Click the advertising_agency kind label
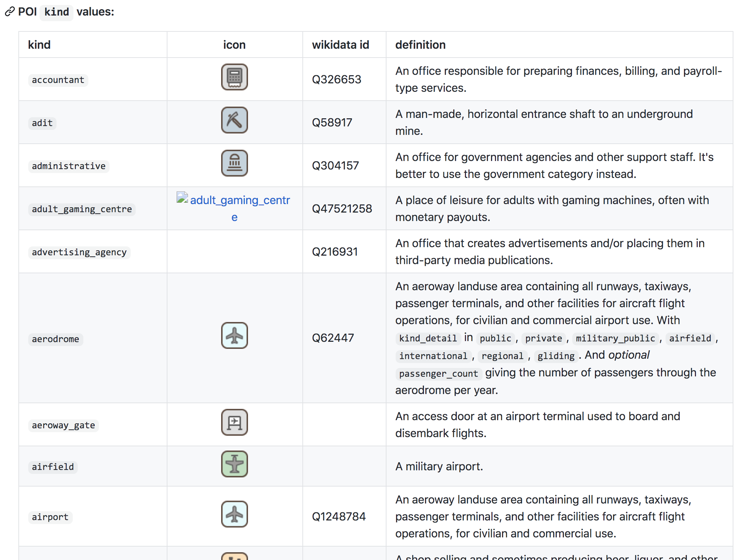This screenshot has height=560, width=744. [x=79, y=252]
